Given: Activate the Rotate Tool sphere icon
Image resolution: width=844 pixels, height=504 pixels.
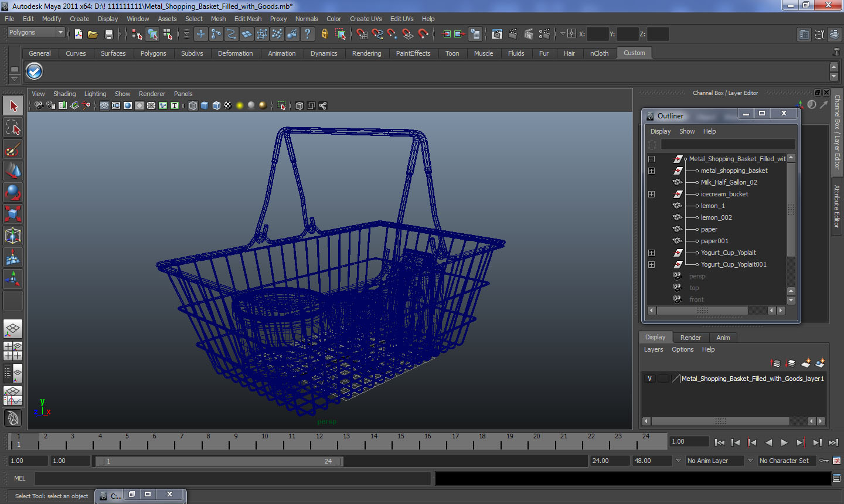Looking at the screenshot, I should tap(13, 192).
